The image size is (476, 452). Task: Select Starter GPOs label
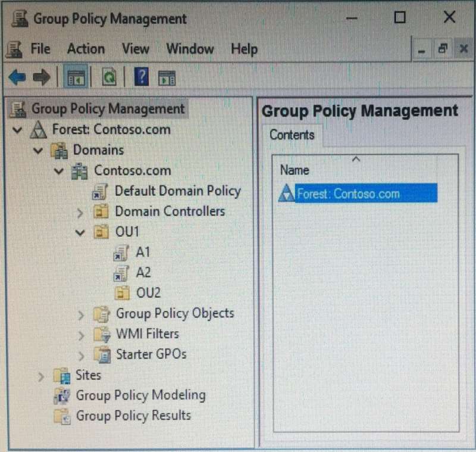tap(151, 354)
